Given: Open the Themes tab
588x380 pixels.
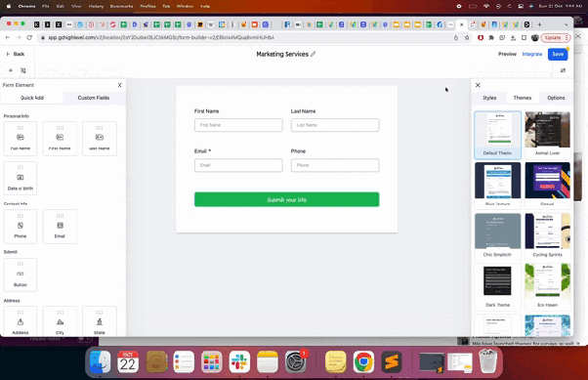Looking at the screenshot, I should pyautogui.click(x=523, y=98).
